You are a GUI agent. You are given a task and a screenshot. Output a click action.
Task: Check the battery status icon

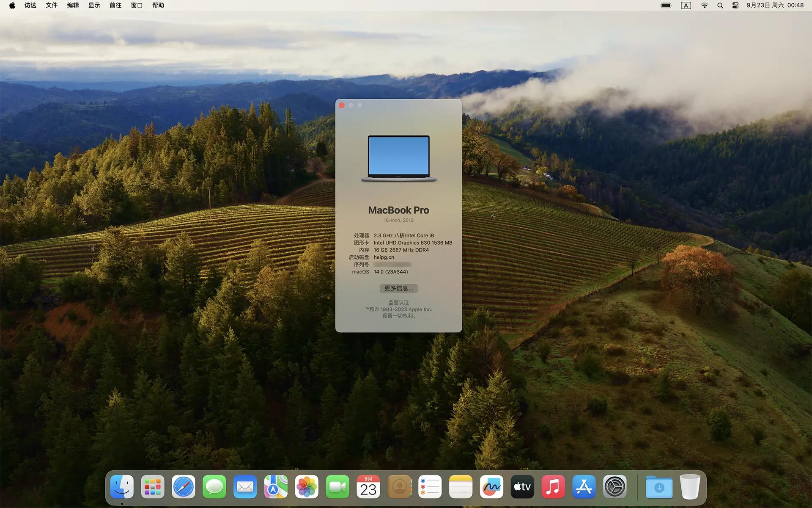pos(665,5)
